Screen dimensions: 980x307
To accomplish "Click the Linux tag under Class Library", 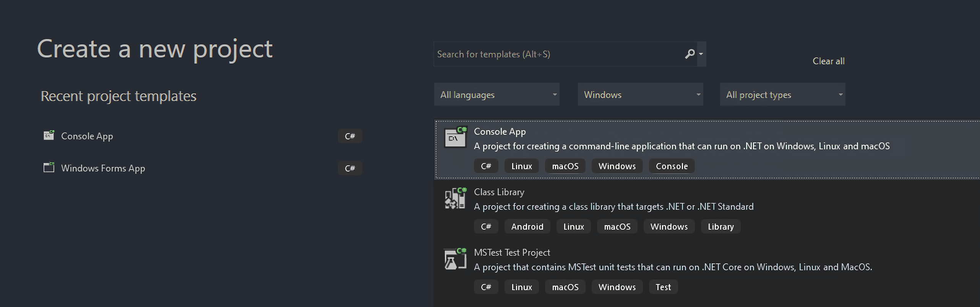I will pyautogui.click(x=573, y=226).
